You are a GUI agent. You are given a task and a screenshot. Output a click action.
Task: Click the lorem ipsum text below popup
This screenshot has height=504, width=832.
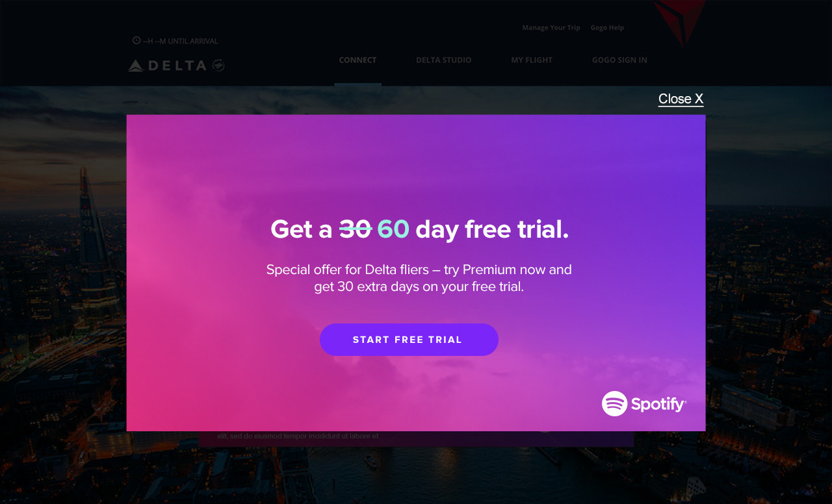298,436
